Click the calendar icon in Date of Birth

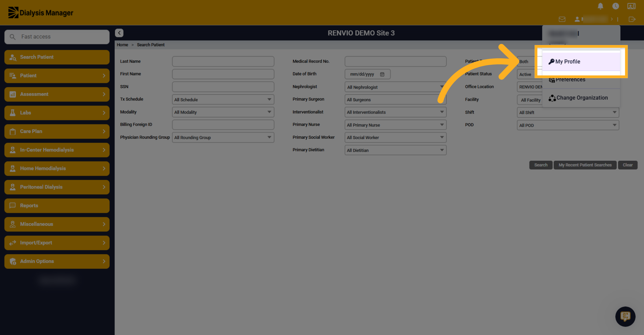point(382,74)
